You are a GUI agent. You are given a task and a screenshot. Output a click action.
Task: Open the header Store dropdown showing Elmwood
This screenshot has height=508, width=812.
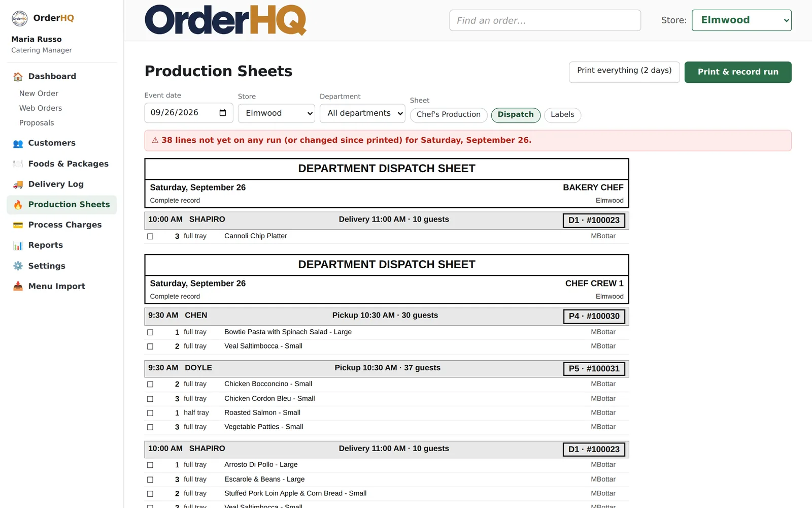point(741,20)
